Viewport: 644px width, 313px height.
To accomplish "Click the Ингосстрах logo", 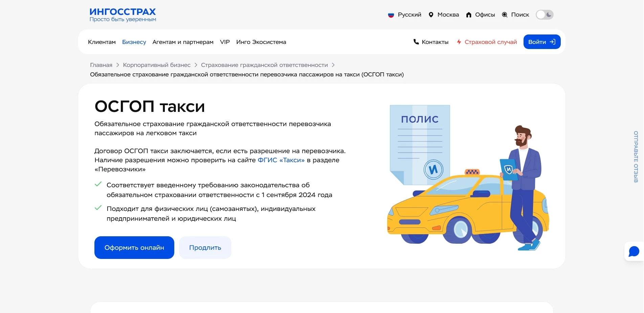I will pos(123,14).
